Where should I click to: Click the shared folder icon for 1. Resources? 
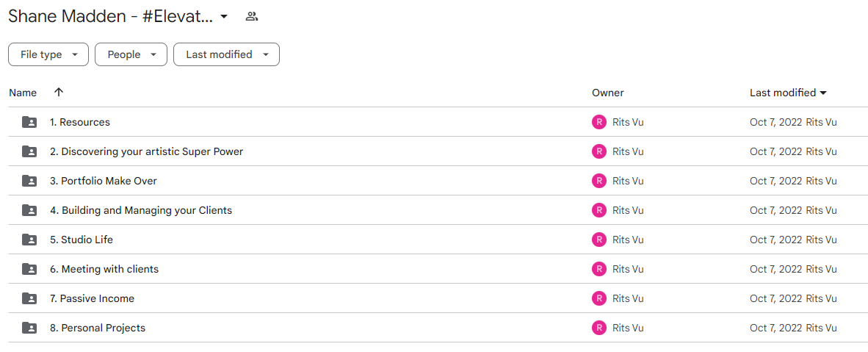(x=29, y=122)
